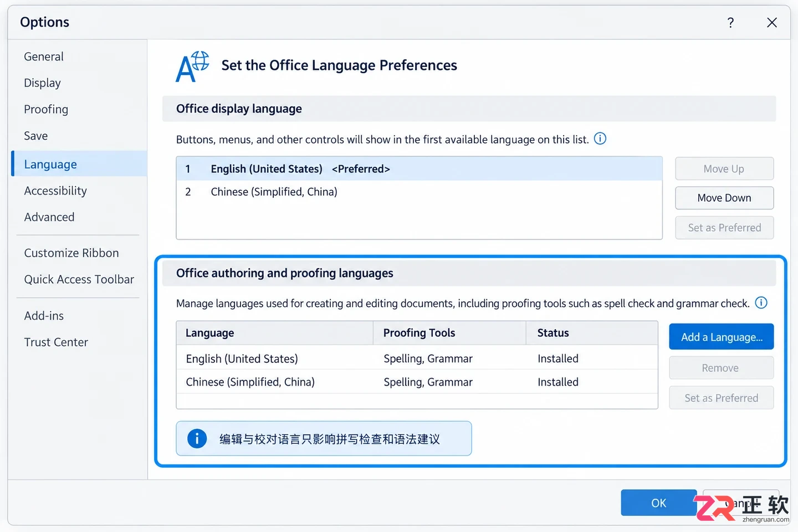The height and width of the screenshot is (532, 798).
Task: Click the Remove language button
Action: pos(722,368)
